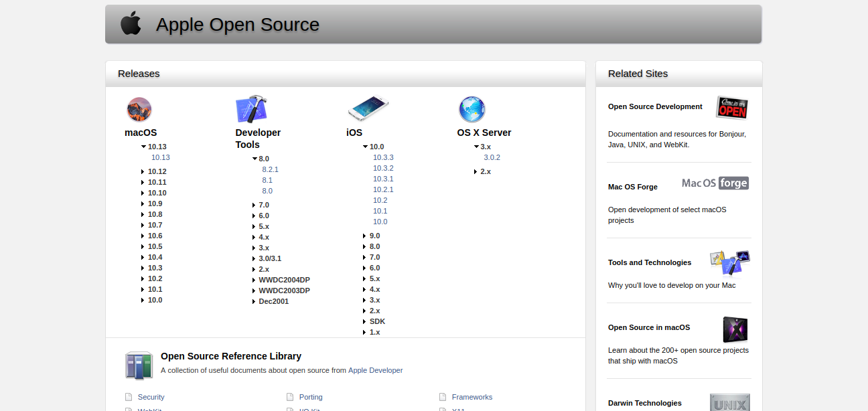Screen dimensions: 868x411
Task: Click the Open Source in macOS box icon
Action: coord(735,329)
